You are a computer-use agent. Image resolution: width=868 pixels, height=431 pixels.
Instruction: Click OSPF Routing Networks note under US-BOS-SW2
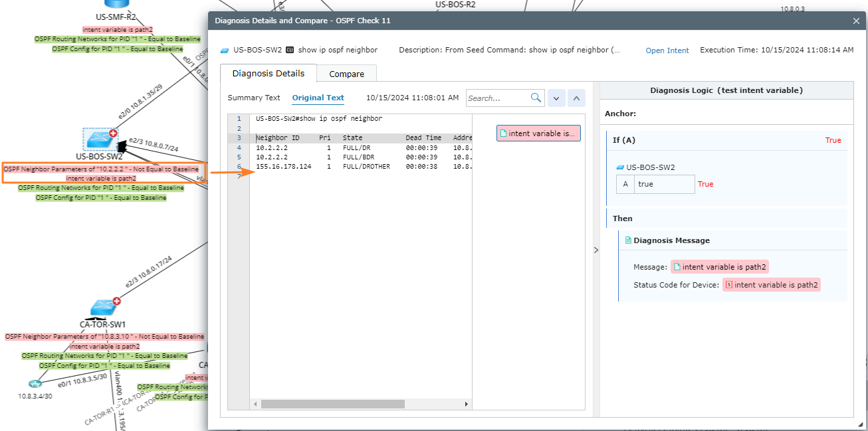(x=101, y=188)
